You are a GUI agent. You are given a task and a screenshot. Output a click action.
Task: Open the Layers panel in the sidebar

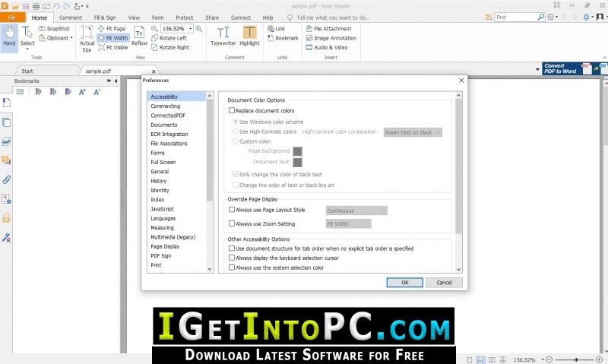click(x=6, y=141)
